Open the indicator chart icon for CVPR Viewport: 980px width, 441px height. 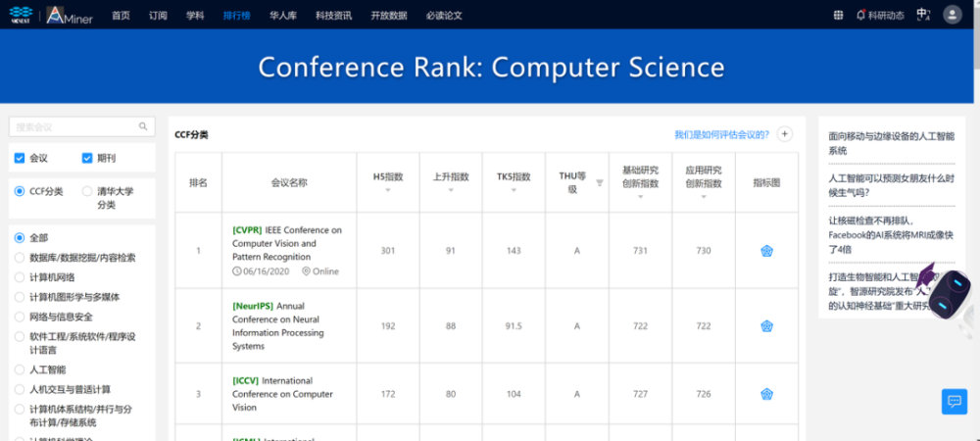click(x=767, y=251)
